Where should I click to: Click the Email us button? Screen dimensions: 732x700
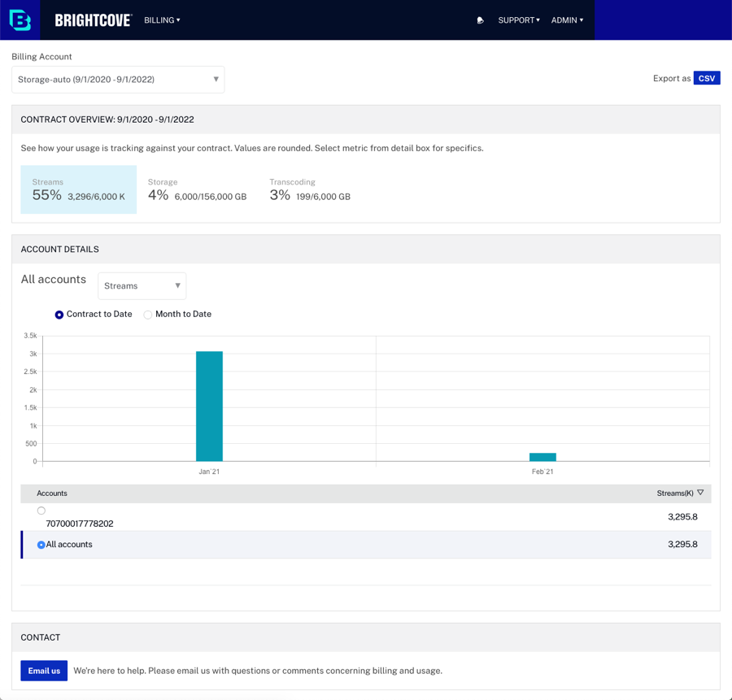(44, 671)
